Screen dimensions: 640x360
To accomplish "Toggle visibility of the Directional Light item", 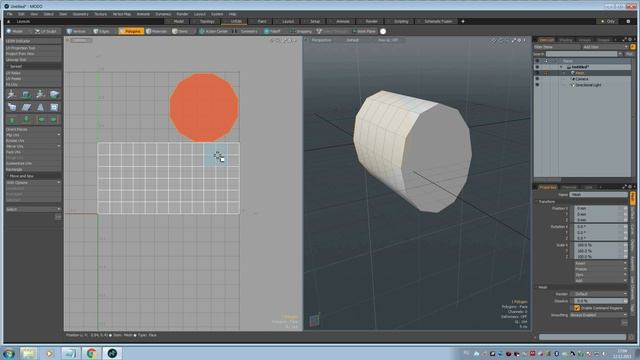I will point(537,85).
